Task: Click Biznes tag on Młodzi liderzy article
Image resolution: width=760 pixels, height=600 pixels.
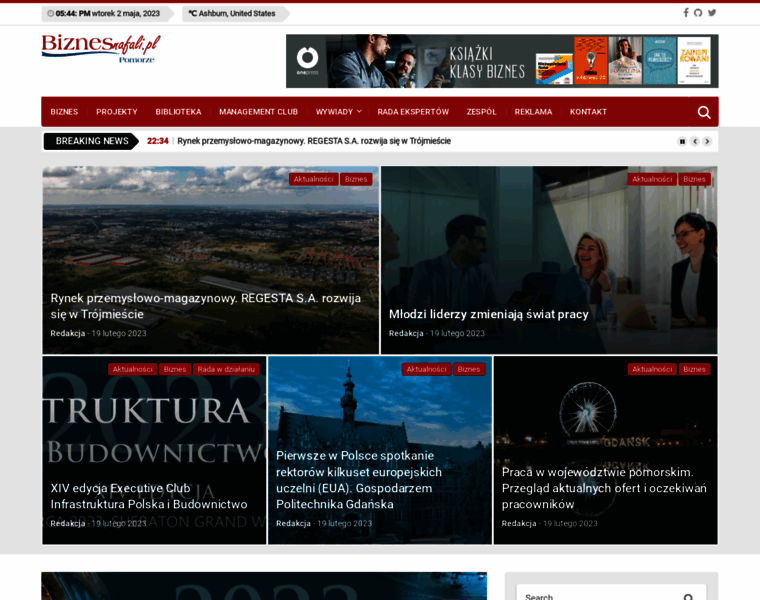Action: tap(694, 179)
